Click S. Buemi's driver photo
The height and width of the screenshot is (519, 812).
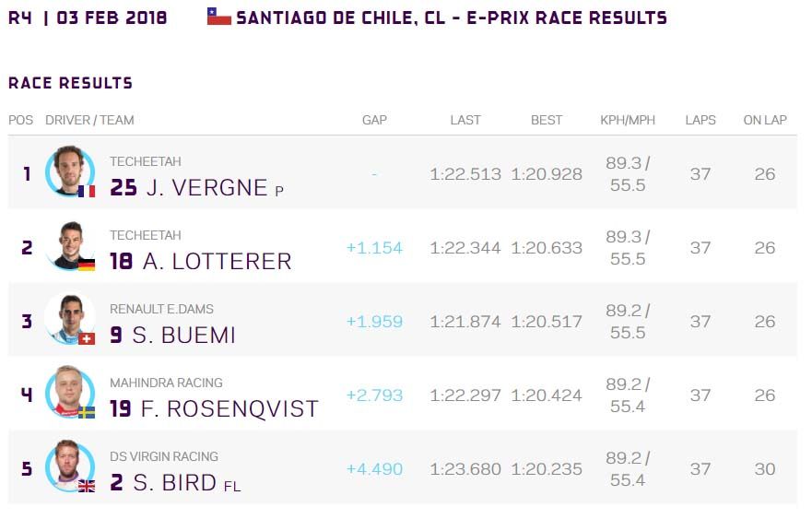69,319
